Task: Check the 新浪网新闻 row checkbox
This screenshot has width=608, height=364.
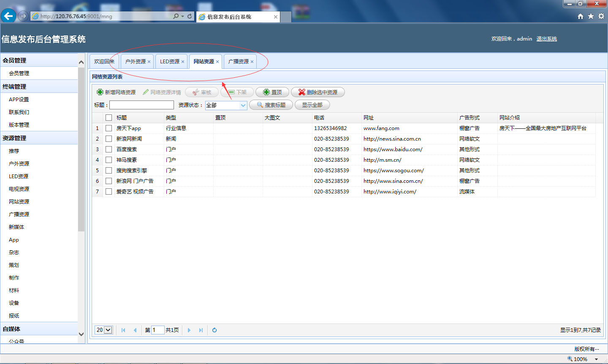Action: [109, 139]
